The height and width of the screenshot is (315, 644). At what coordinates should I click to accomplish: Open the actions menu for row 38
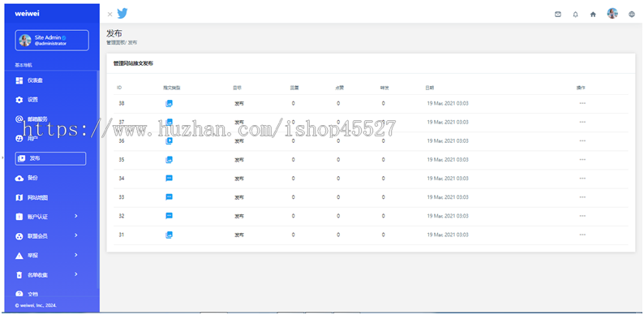[x=582, y=103]
